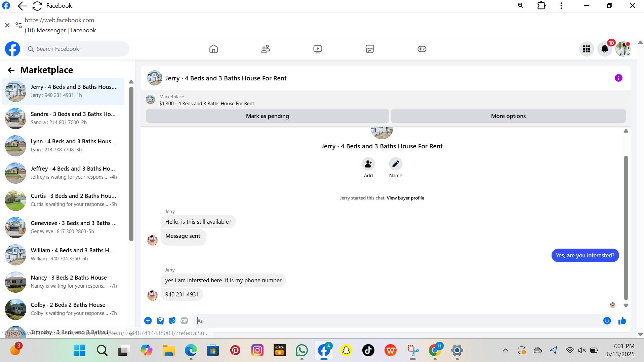
Task: Click browser back arrow
Action: click(22, 6)
